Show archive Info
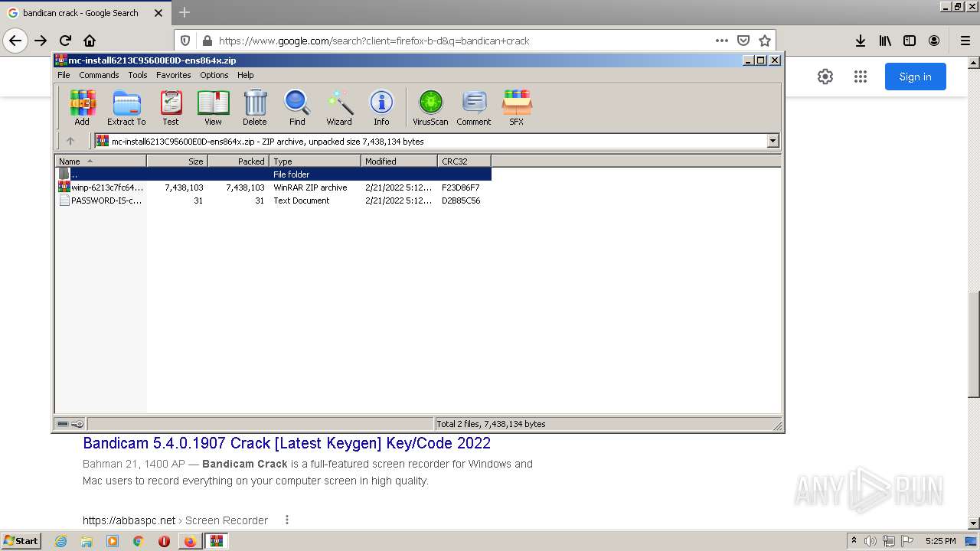The height and width of the screenshot is (551, 980). (381, 107)
